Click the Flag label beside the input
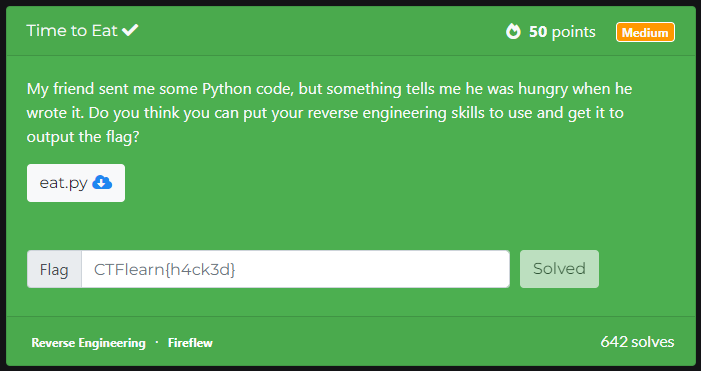 click(54, 269)
